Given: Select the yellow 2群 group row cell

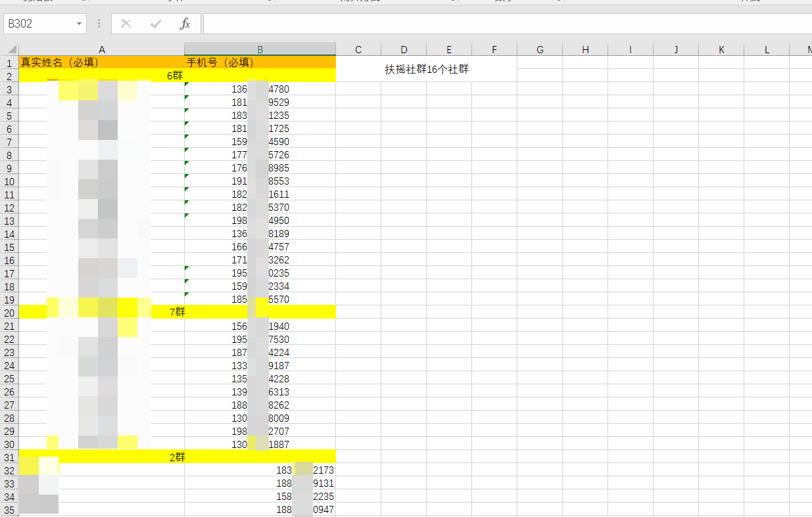Looking at the screenshot, I should (178, 457).
